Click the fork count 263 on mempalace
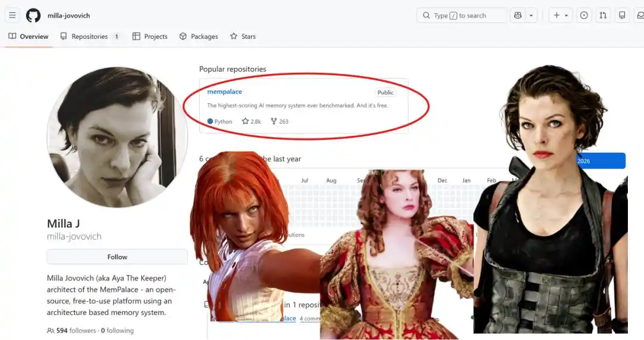The image size is (644, 340). [279, 121]
